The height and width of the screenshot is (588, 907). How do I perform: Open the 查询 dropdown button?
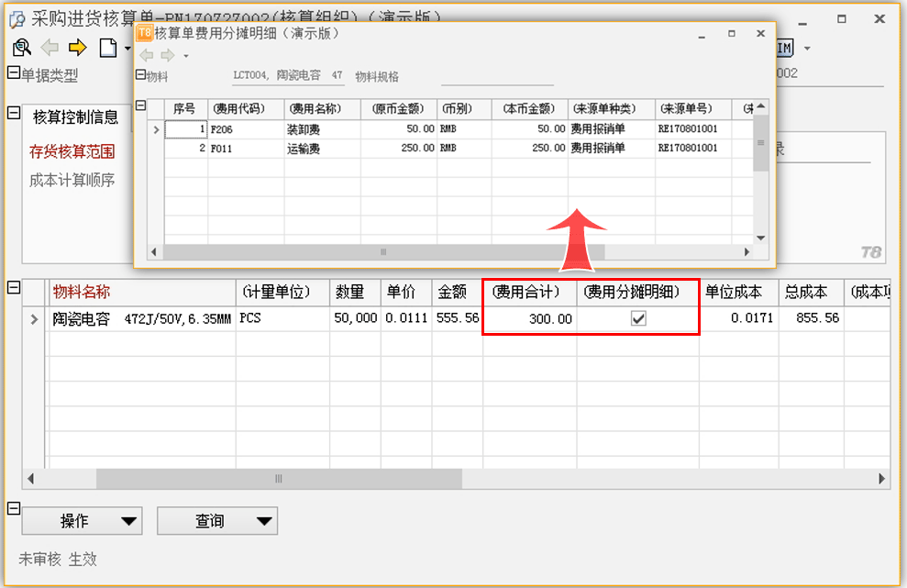point(217,521)
